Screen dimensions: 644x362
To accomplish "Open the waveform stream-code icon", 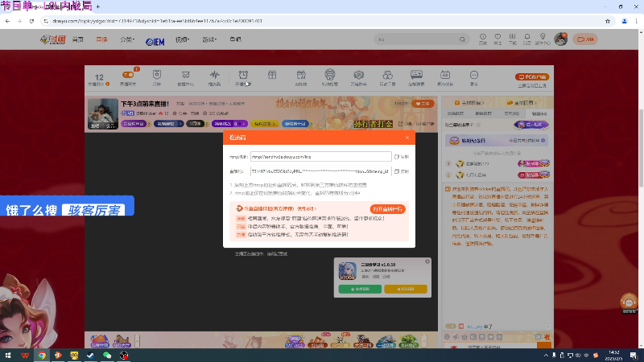I will (x=214, y=75).
